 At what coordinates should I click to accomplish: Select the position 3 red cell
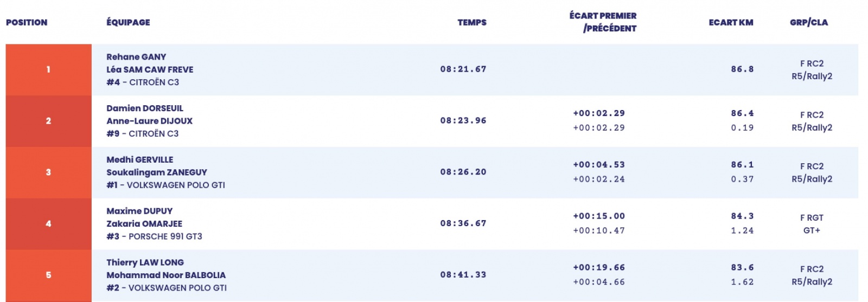[x=48, y=172]
